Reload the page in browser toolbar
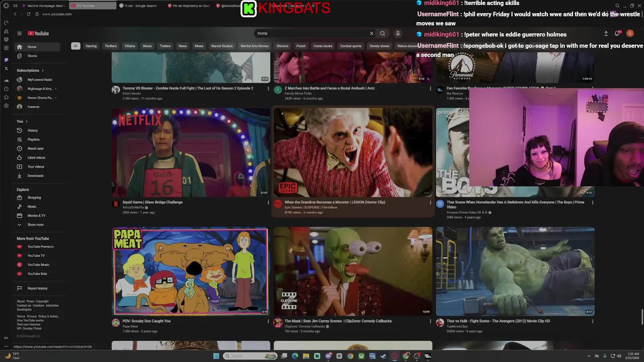644x362 pixels. (x=28, y=14)
